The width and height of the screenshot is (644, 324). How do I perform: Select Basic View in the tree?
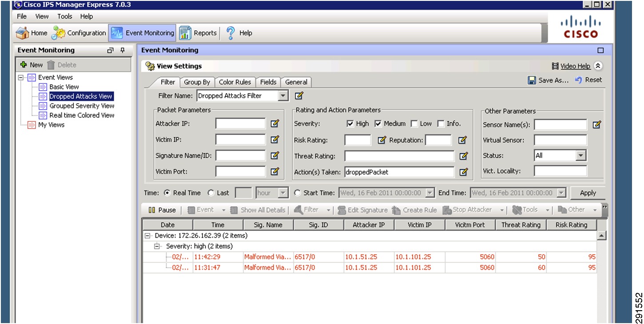(x=64, y=87)
